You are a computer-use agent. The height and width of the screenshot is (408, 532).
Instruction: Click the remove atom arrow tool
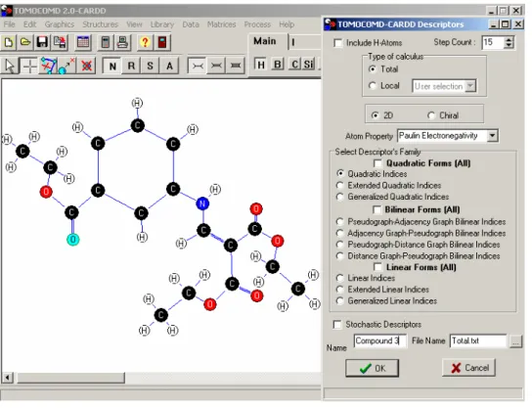66,66
